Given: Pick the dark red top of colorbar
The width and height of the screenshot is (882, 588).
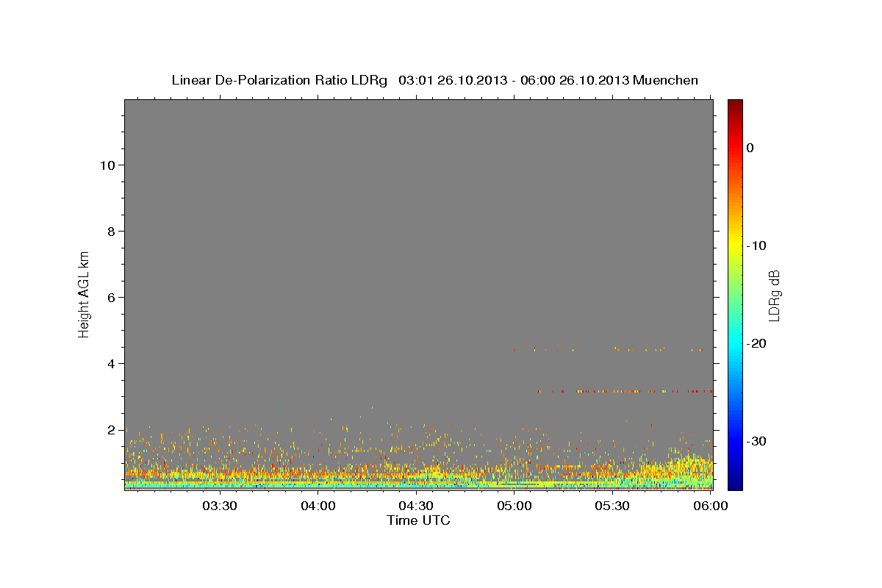Looking at the screenshot, I should [x=735, y=104].
